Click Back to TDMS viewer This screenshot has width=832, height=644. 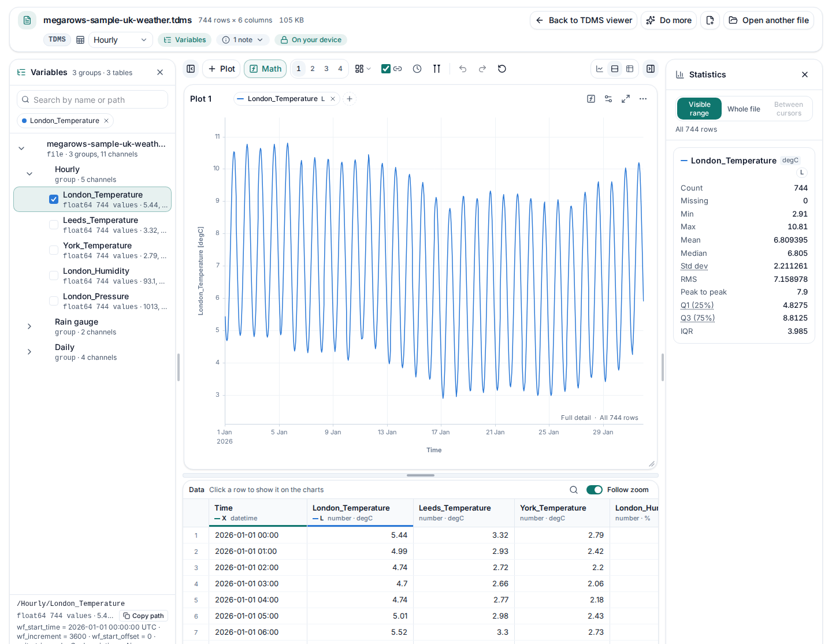pyautogui.click(x=584, y=20)
